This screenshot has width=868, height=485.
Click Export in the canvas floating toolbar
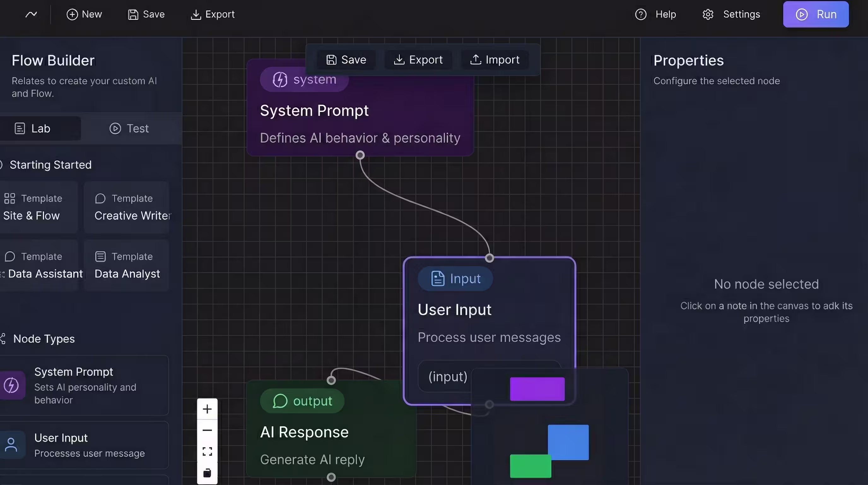tap(418, 60)
